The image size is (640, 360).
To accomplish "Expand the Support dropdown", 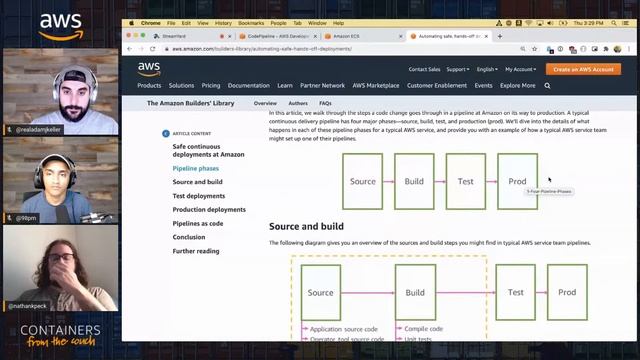I will (458, 69).
